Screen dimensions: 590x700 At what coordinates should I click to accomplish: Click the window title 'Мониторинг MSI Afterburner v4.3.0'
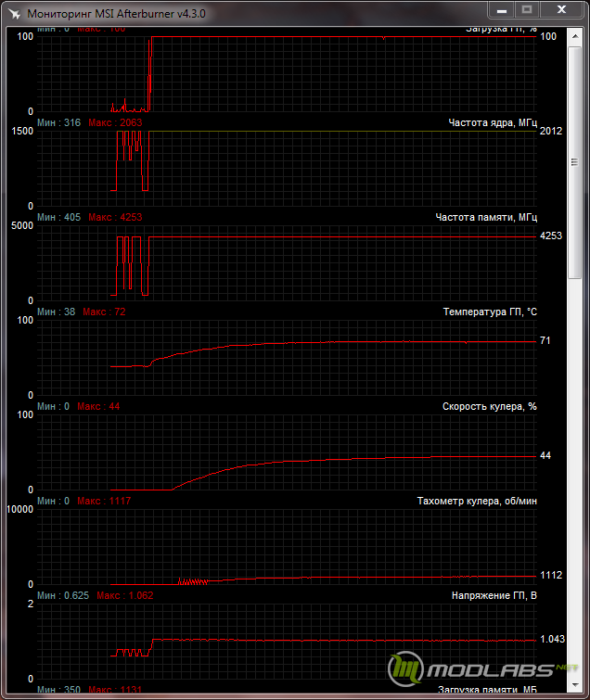pos(116,14)
